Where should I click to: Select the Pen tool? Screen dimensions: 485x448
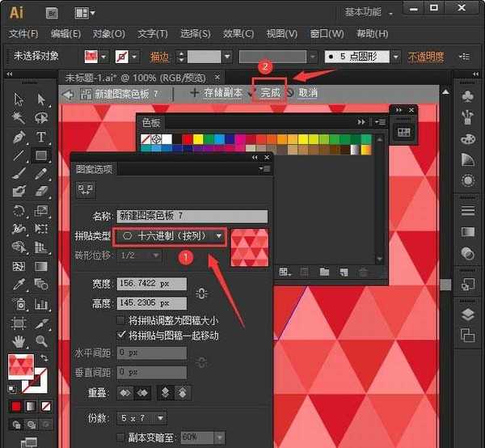coord(19,137)
